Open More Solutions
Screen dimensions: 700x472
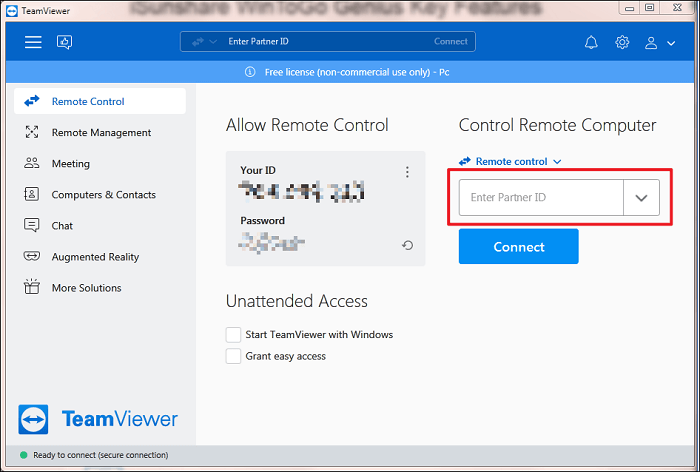click(x=100, y=288)
